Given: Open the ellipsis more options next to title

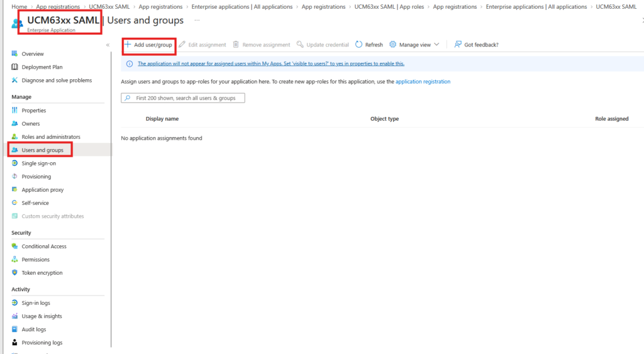Looking at the screenshot, I should pos(197,20).
